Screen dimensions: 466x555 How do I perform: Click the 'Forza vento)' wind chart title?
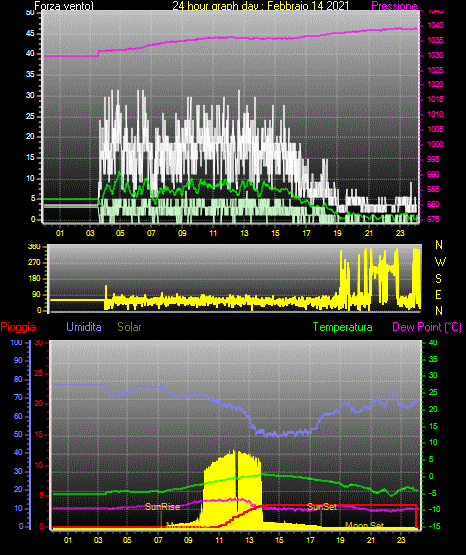click(64, 6)
